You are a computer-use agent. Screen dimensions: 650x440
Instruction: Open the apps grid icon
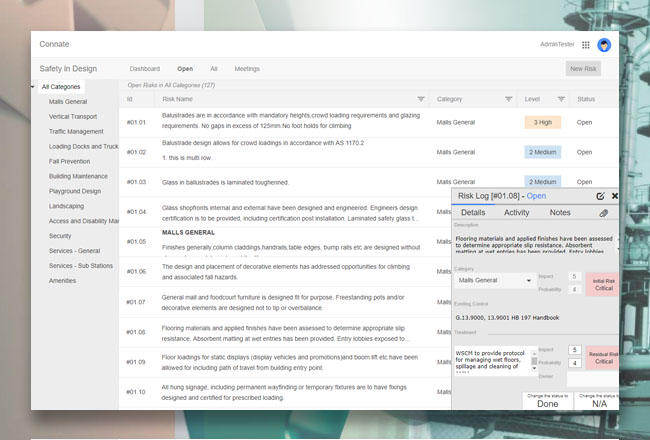(x=585, y=45)
